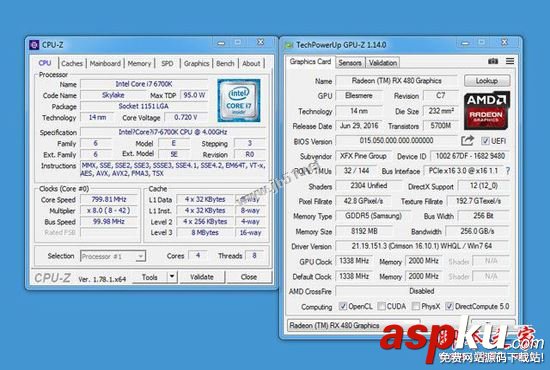Switch to the Memory tab
550x370 pixels.
pos(139,63)
